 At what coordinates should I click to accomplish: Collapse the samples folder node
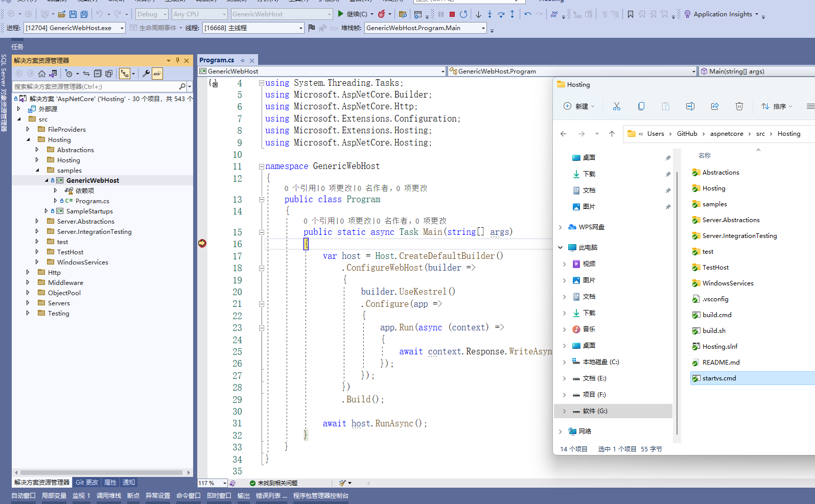[x=37, y=170]
